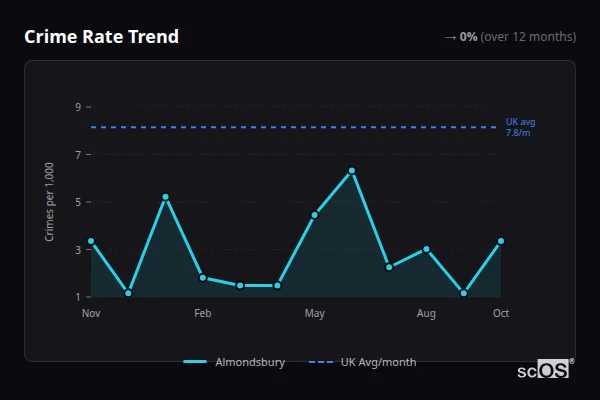Click the 'UK avg 7.8/m' label

click(x=520, y=127)
